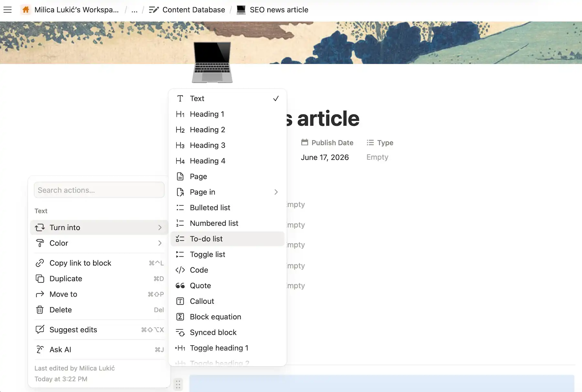
Task: Select Ask AI action
Action: click(99, 350)
